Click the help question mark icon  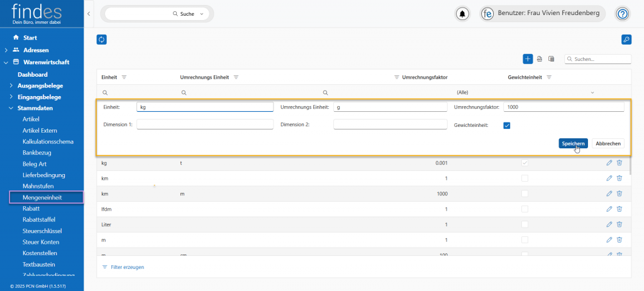tap(622, 14)
